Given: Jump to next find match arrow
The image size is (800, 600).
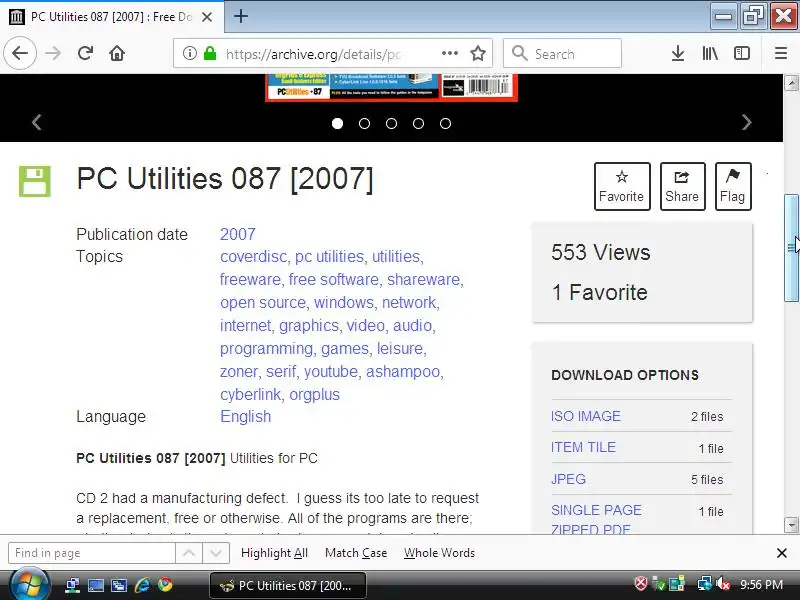Looking at the screenshot, I should [216, 553].
